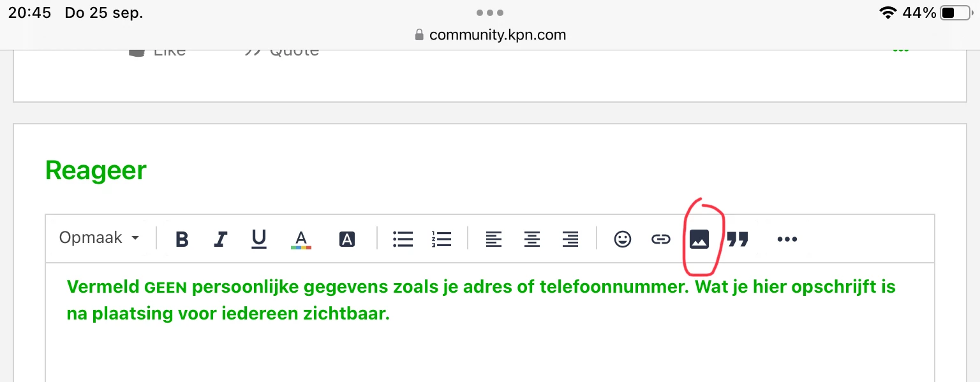Image resolution: width=980 pixels, height=382 pixels.
Task: Tap the community.kpn.com address bar
Action: tap(490, 34)
